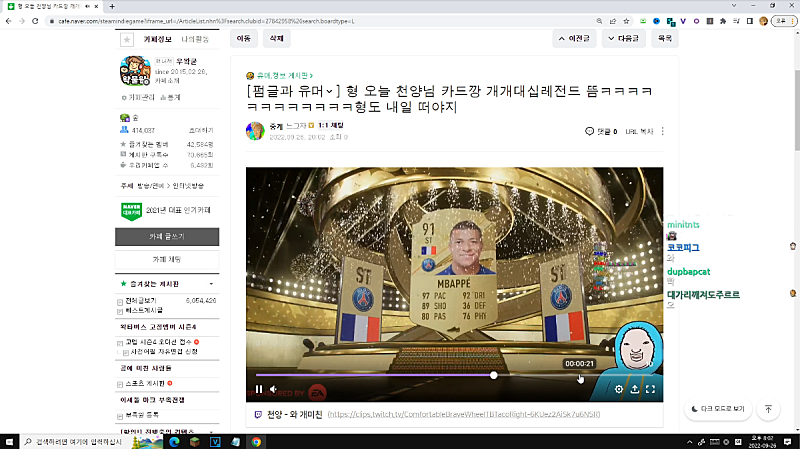This screenshot has height=449, width=800.
Task: Click the Twitch icon next to 천양 - 와 개미친
Action: (x=258, y=415)
